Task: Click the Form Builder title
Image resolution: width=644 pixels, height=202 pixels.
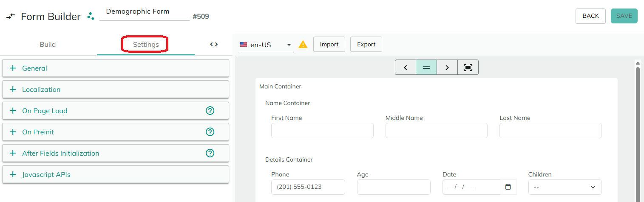Action: point(51,17)
